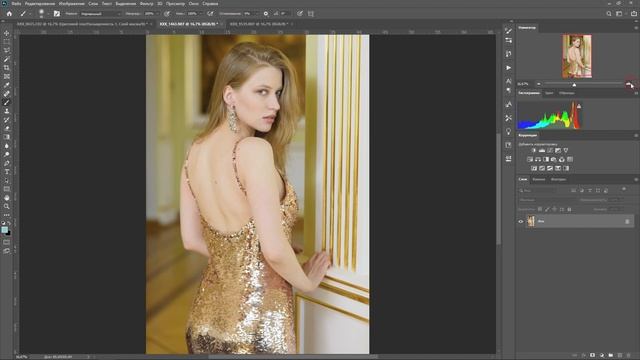
Task: Add a Levels adjustment layer
Action: (x=542, y=151)
